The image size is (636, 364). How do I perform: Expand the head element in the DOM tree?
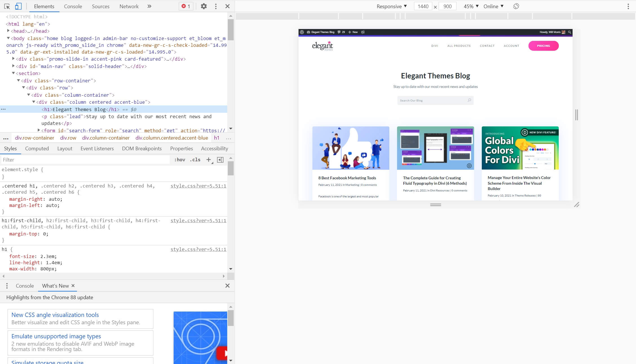pos(8,31)
